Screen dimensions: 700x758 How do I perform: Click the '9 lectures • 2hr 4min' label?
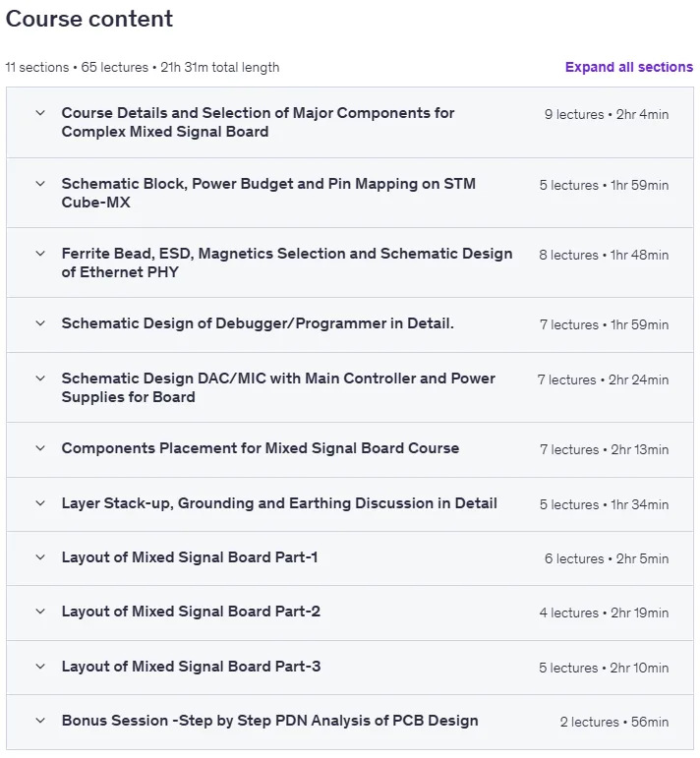coord(607,115)
